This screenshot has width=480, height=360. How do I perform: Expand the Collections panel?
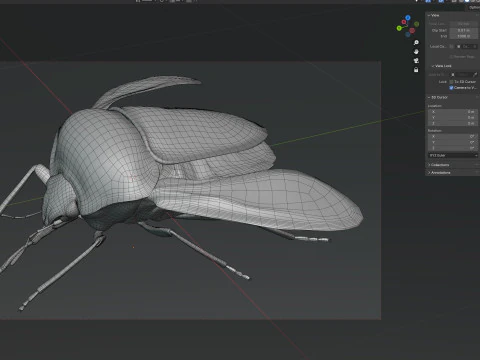[x=439, y=165]
